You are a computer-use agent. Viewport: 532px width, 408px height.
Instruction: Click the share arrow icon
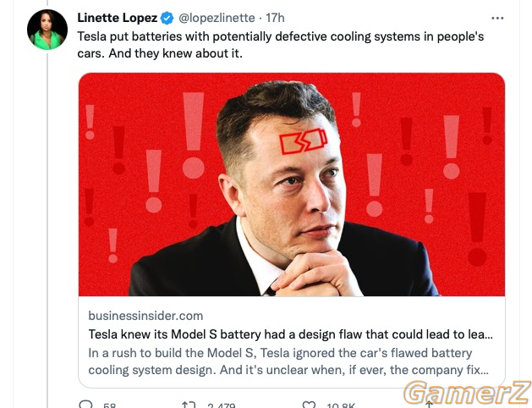point(429,405)
